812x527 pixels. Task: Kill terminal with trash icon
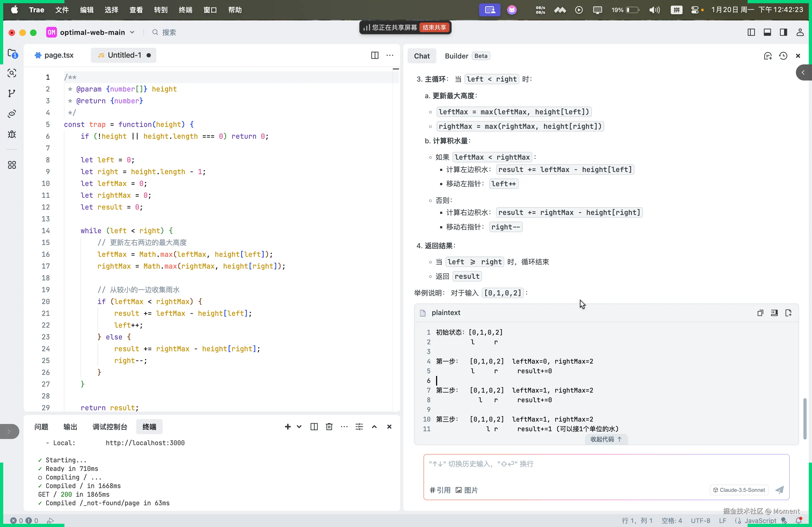[329, 427]
